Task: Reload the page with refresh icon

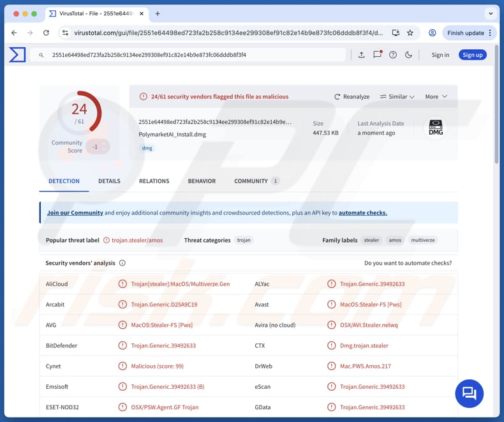Action: click(46, 33)
